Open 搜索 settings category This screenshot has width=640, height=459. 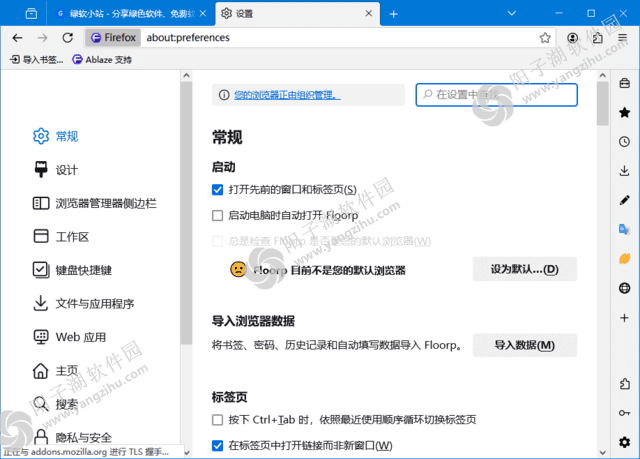click(56, 404)
